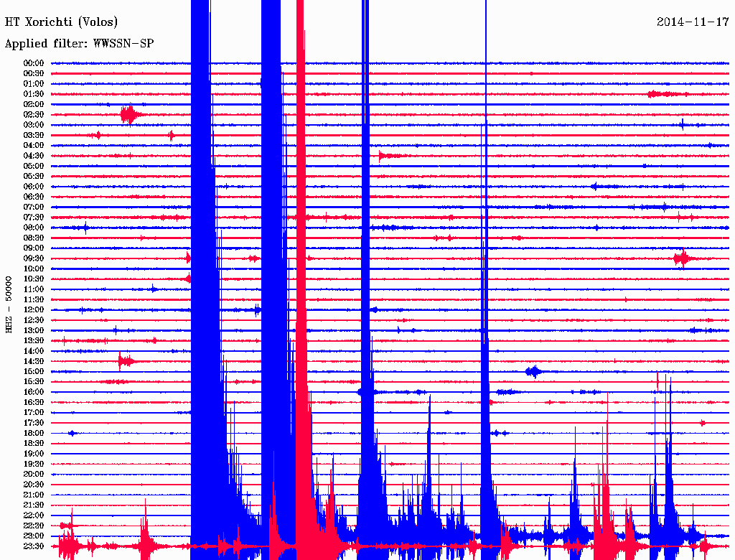Click the '14:30' time label

(34, 361)
